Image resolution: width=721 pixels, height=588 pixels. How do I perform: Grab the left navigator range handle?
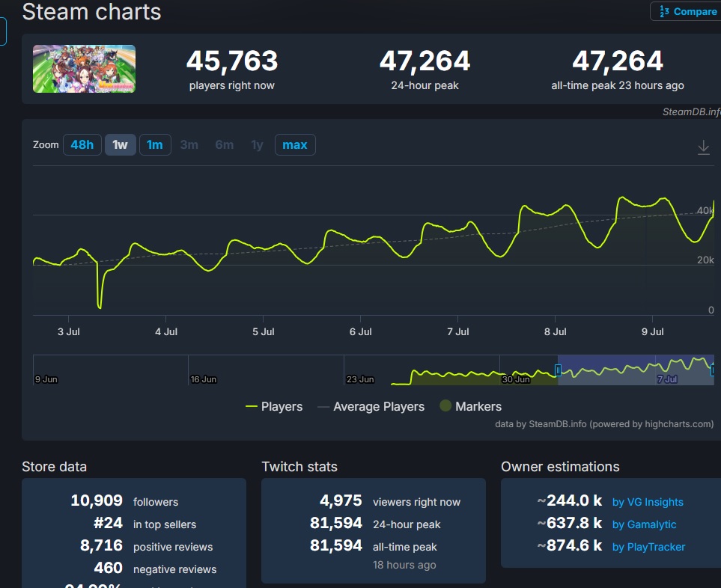tap(558, 370)
